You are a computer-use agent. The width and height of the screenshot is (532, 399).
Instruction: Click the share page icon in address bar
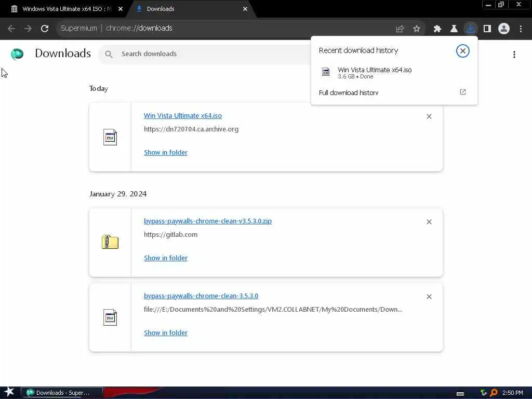click(400, 29)
